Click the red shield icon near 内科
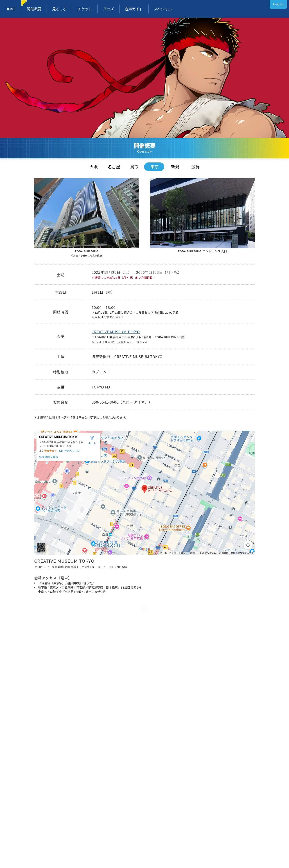 point(44,496)
